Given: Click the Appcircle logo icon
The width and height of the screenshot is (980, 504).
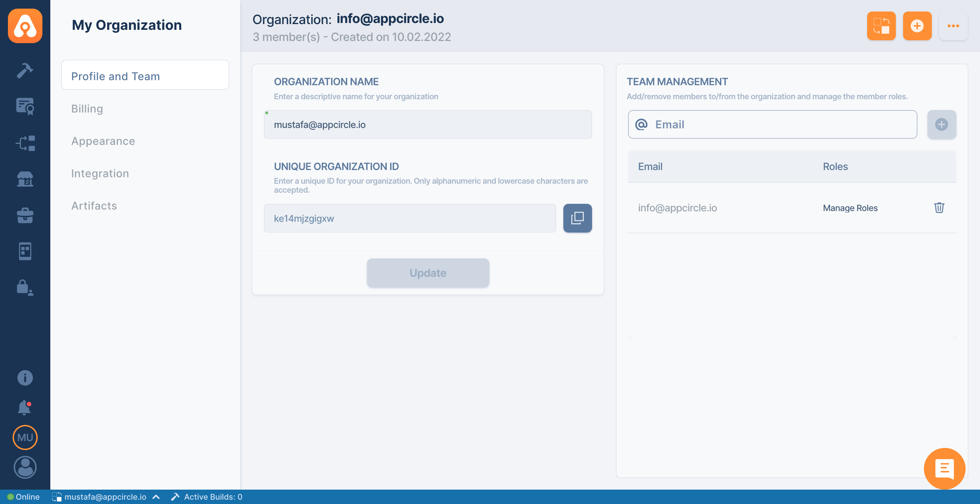Looking at the screenshot, I should pyautogui.click(x=25, y=26).
